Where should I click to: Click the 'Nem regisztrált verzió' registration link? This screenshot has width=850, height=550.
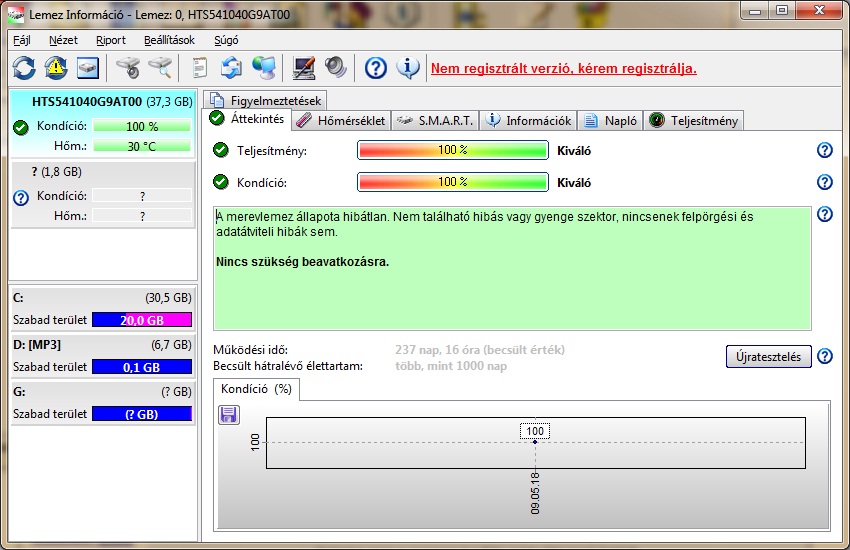tap(564, 69)
